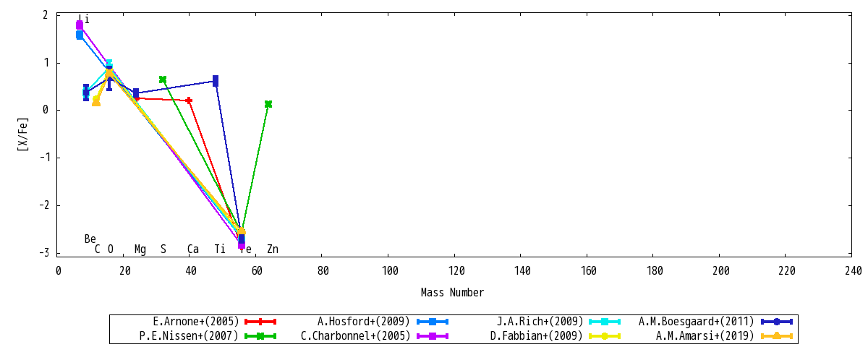The height and width of the screenshot is (347, 868).
Task: Select the dark blue A.M.Boesgaard+(2011) legend swatch
Action: coord(777,322)
